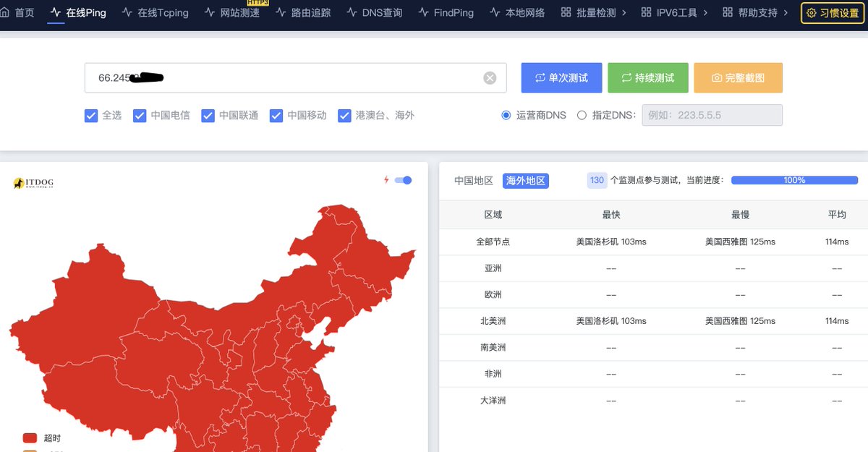Toggle the 中国移动 checkbox
Image resolution: width=868 pixels, height=452 pixels.
(276, 116)
